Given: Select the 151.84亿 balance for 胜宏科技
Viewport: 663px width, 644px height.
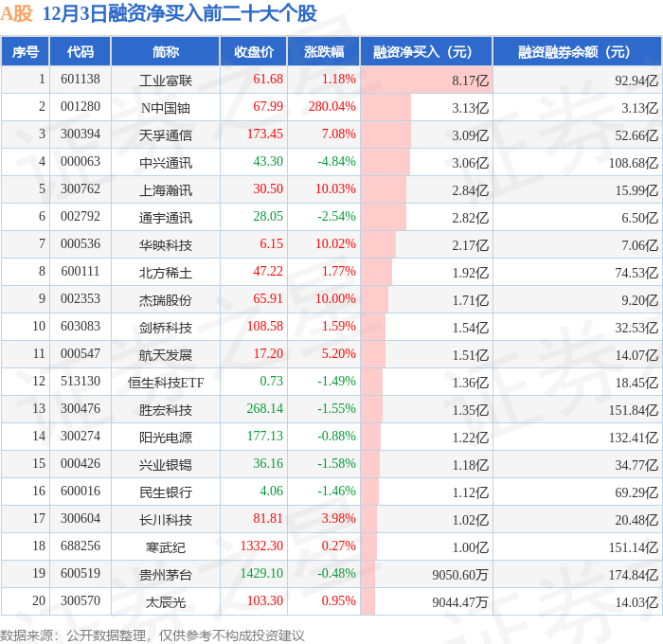Looking at the screenshot, I should 634,410.
